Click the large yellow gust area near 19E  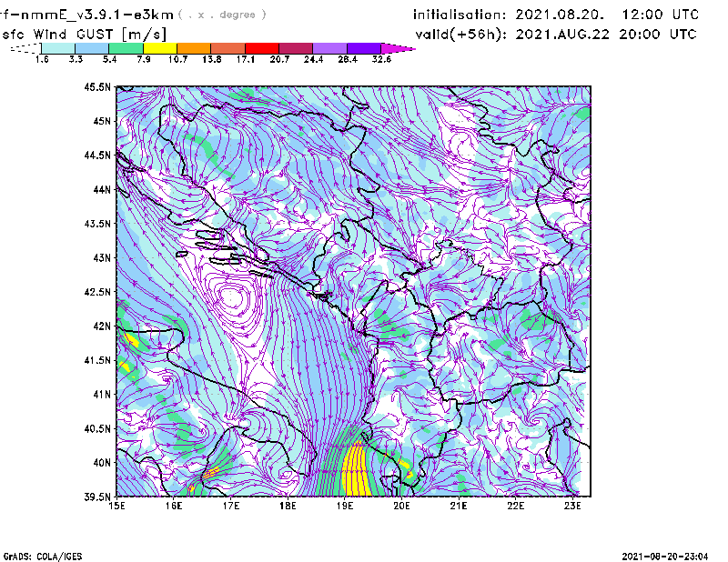tap(356, 469)
